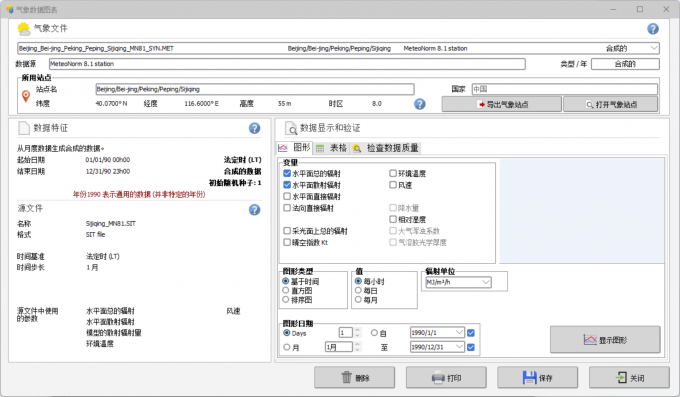This screenshot has height=397, width=680.
Task: Switch to the 图形 tab
Action: coord(294,148)
